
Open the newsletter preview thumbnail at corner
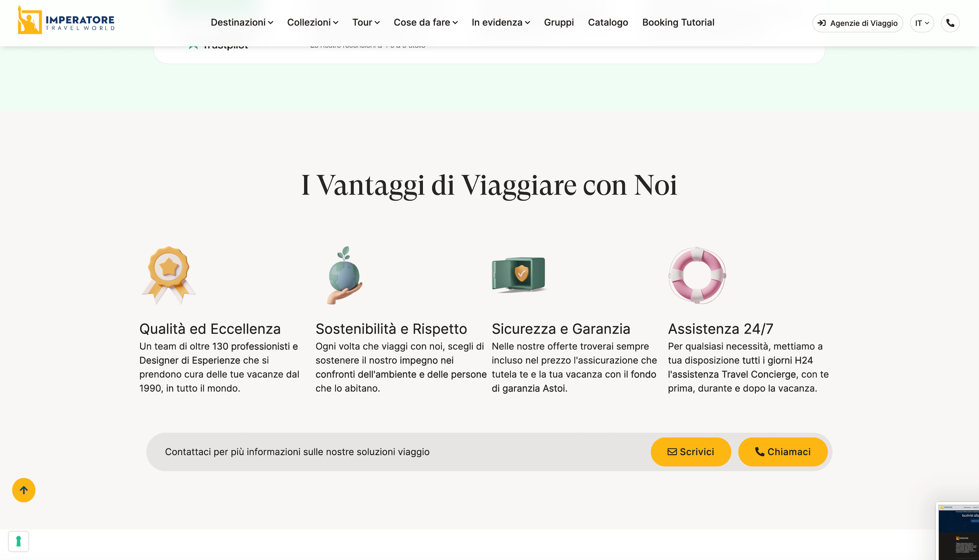click(958, 532)
